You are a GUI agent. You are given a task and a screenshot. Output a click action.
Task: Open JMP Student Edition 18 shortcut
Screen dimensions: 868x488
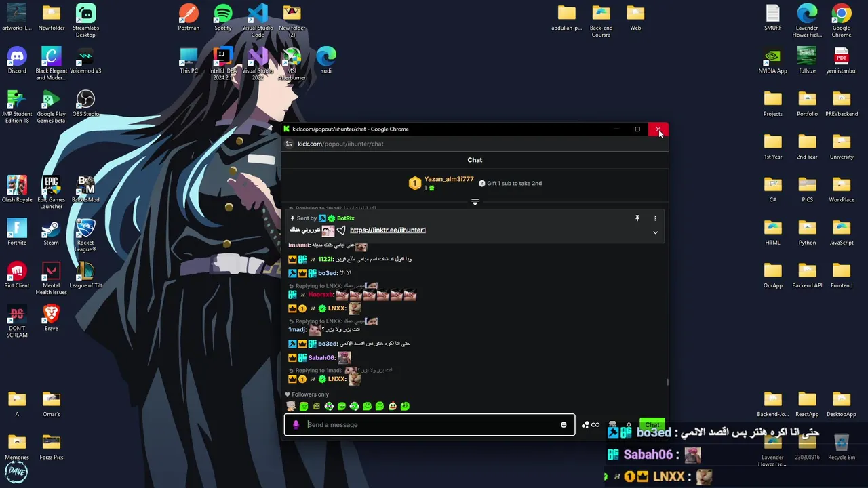pos(17,106)
